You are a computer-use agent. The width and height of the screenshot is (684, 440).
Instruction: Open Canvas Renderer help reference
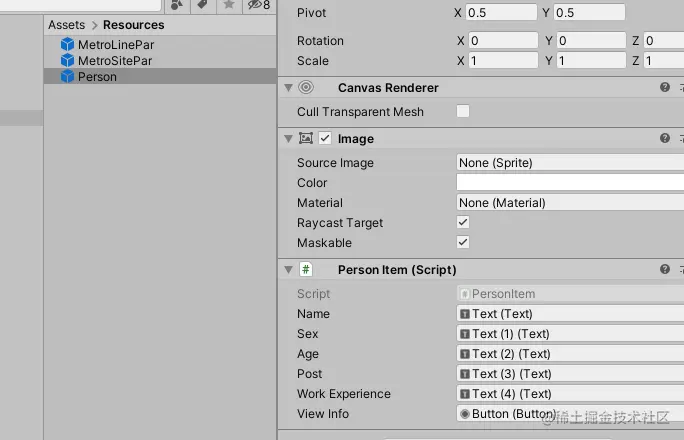(x=665, y=87)
